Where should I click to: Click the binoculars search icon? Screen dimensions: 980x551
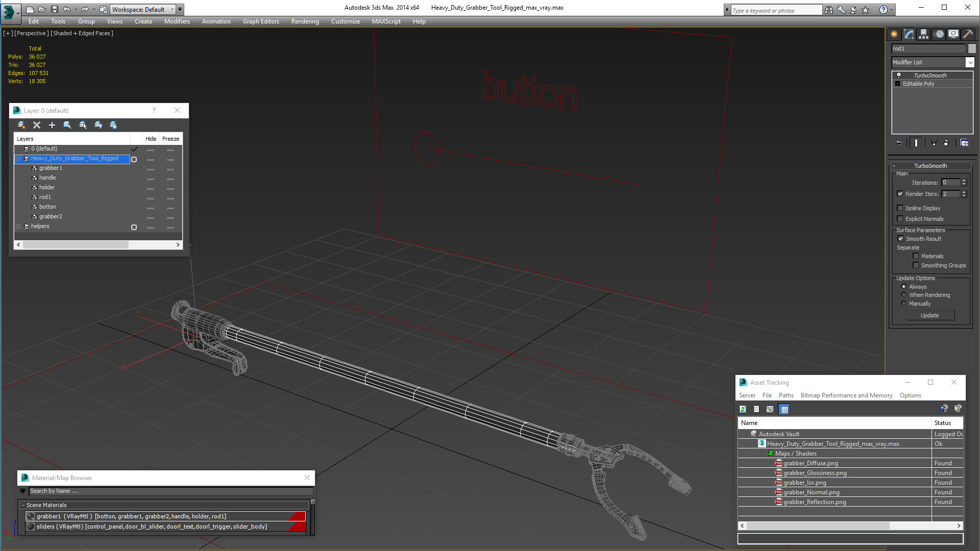tap(828, 10)
